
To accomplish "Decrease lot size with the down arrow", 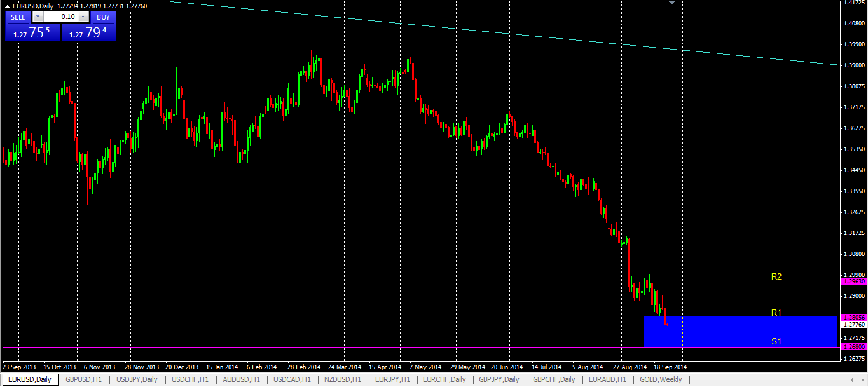I will point(38,17).
